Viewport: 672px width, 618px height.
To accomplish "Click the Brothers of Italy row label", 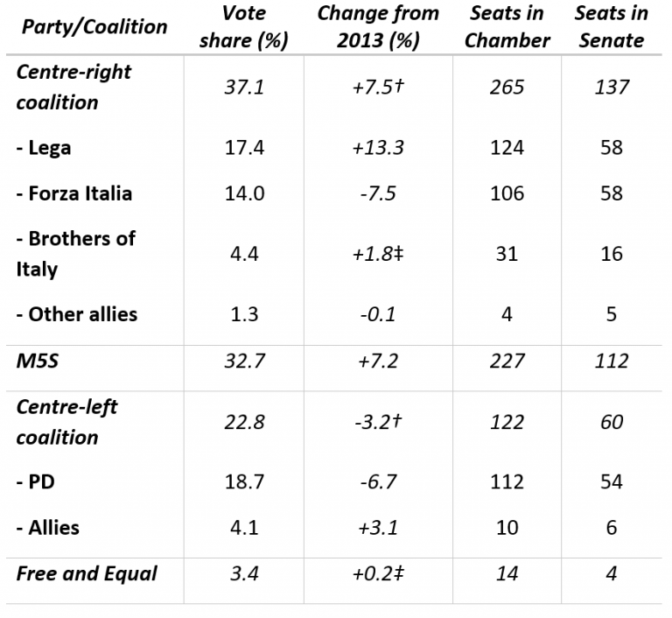I will tap(75, 253).
